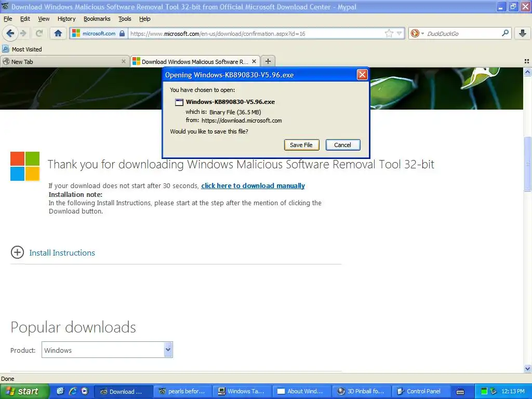Screen dimensions: 532x399
Task: Open the Most Visited bookmarks folder
Action: pyautogui.click(x=22, y=49)
